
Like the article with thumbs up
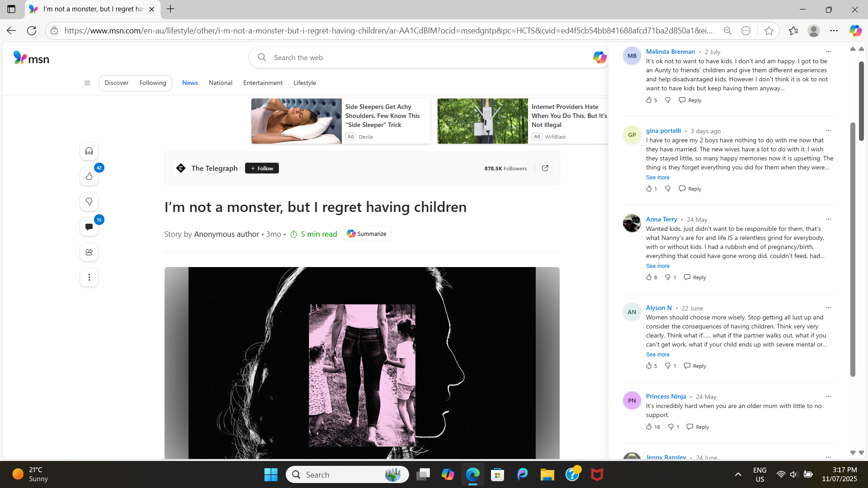pyautogui.click(x=89, y=176)
